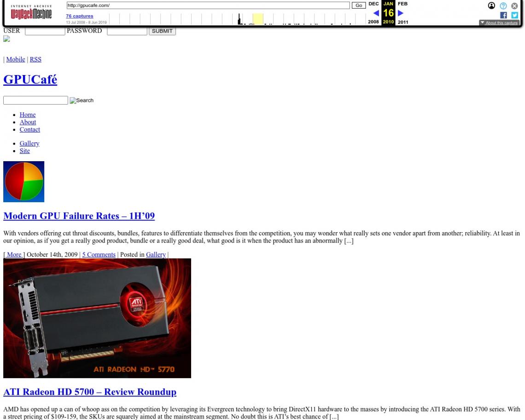Open the 5 Comments link
The height and width of the screenshot is (420, 525).
point(99,254)
